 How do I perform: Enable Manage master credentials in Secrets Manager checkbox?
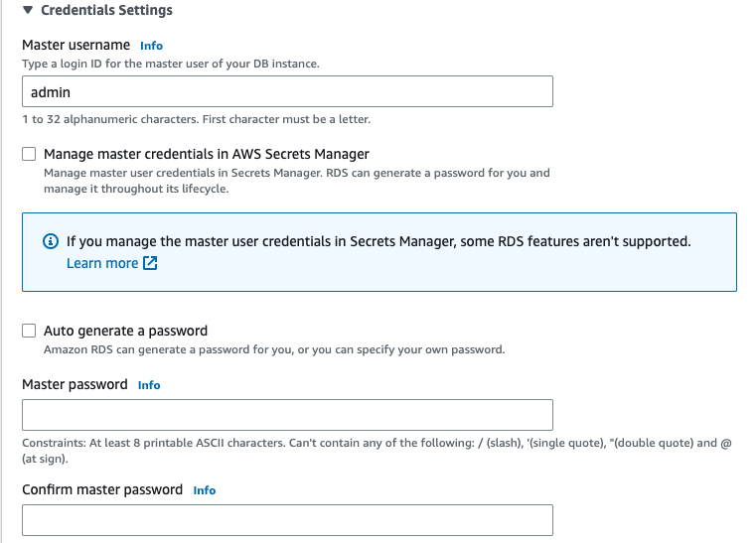pos(29,154)
